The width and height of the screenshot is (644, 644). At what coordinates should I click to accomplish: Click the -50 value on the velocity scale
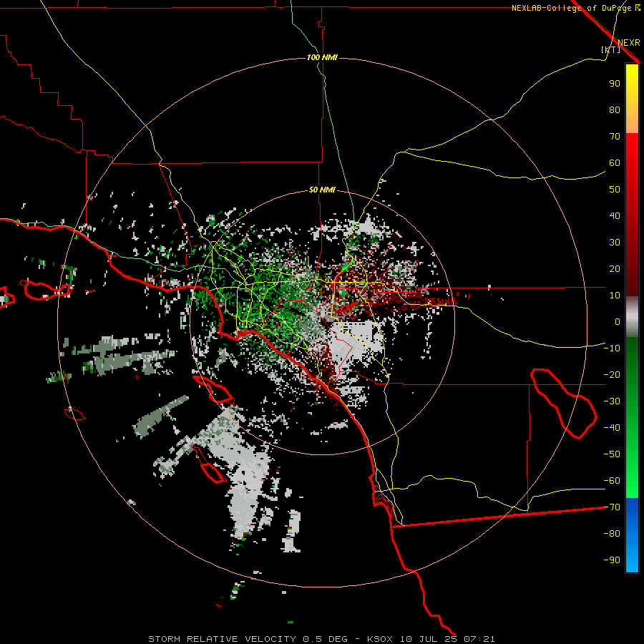(x=612, y=454)
